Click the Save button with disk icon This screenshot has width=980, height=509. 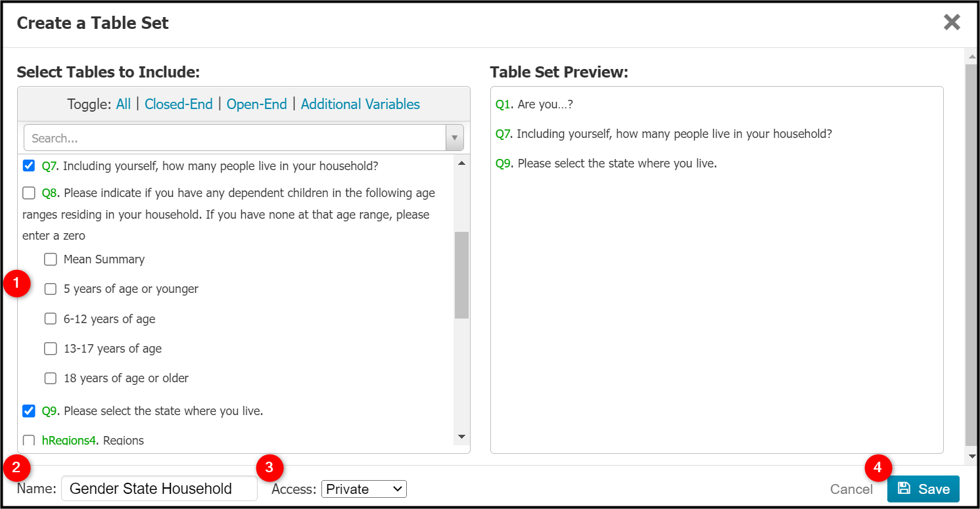[x=923, y=489]
